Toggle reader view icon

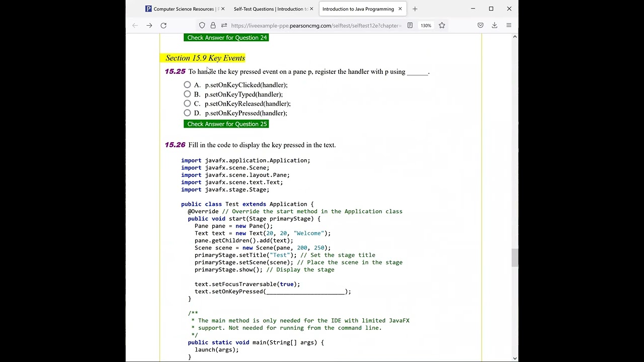click(410, 25)
